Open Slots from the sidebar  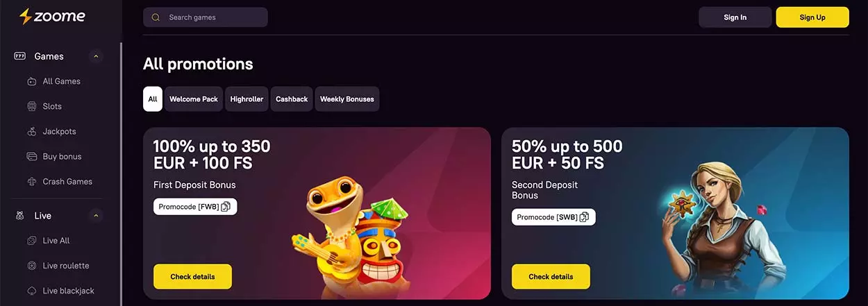click(52, 106)
